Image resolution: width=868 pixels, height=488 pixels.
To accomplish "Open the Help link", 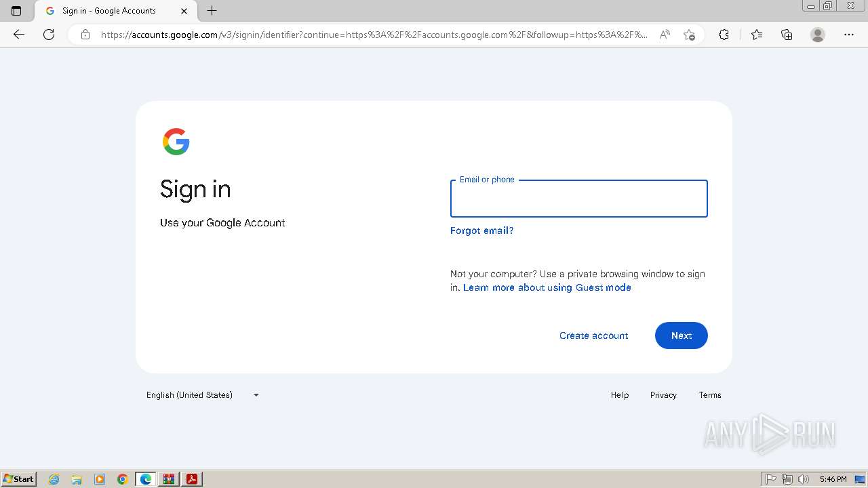I will click(619, 395).
